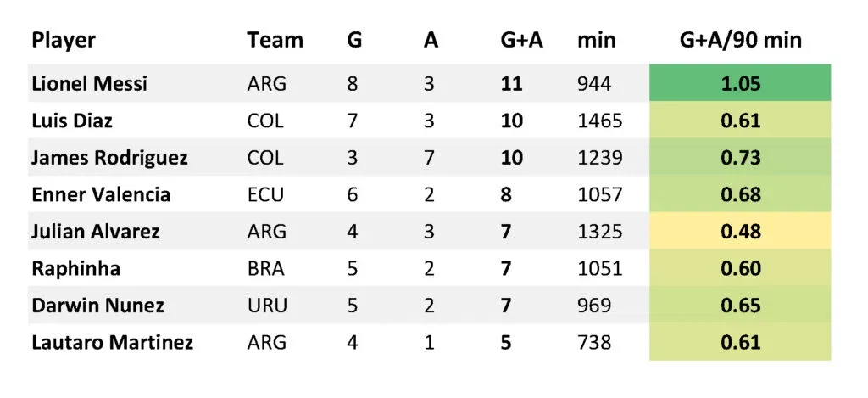The width and height of the screenshot is (868, 398).
Task: Click Darwin Nunez's 969 minutes cell
Action: [594, 306]
